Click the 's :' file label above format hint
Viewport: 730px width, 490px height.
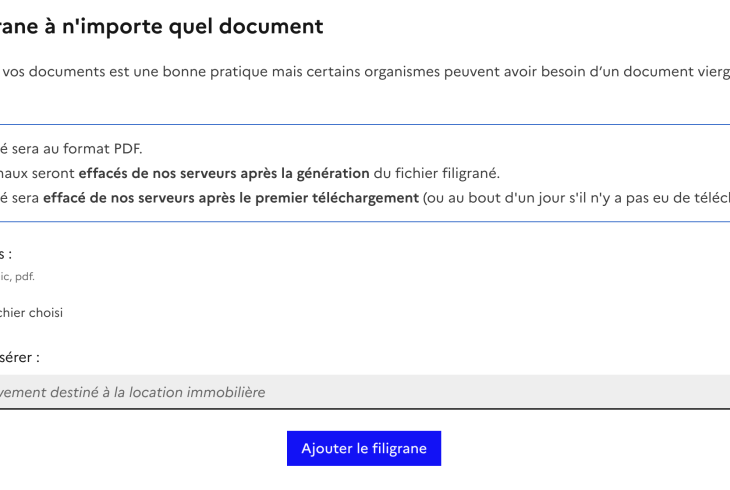coord(7,254)
